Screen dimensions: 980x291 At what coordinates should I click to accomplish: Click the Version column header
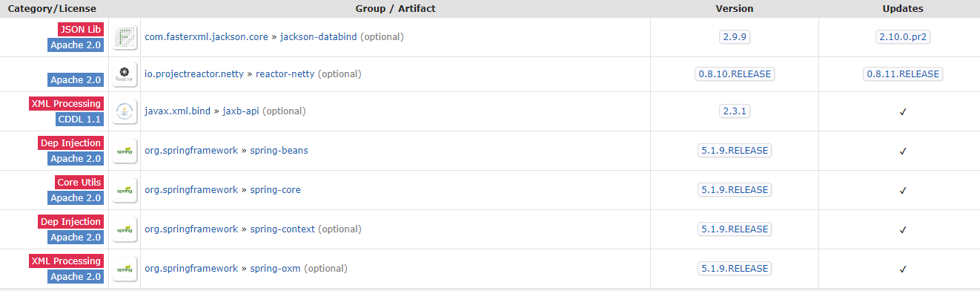[x=735, y=9]
